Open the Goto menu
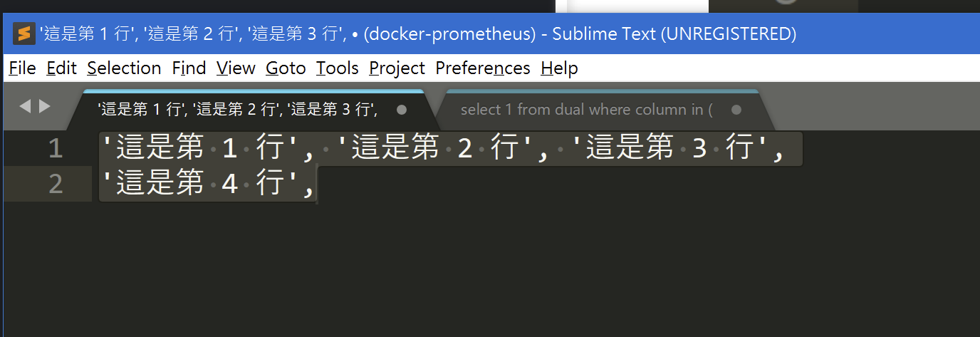The image size is (980, 337). click(286, 68)
